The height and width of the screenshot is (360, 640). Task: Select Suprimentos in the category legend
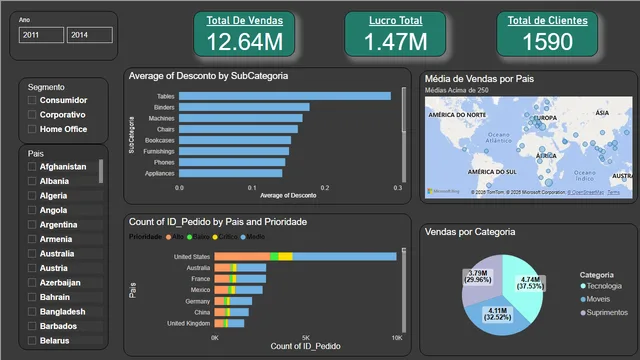[604, 313]
